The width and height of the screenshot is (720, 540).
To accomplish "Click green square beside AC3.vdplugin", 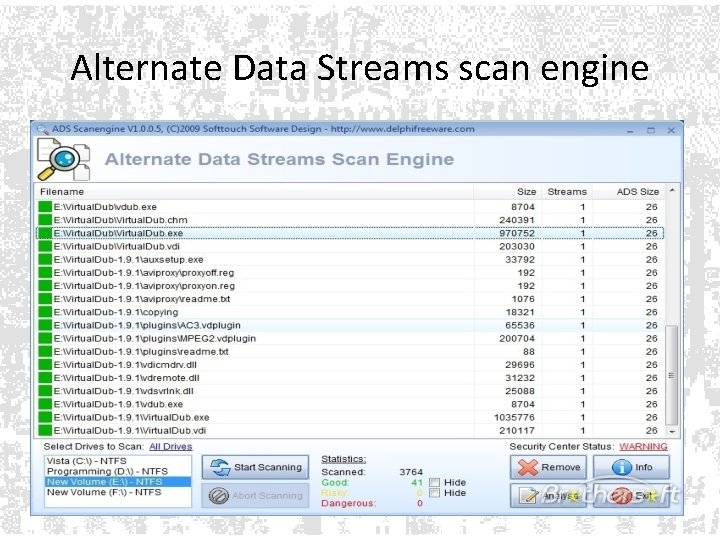I will tap(45, 326).
